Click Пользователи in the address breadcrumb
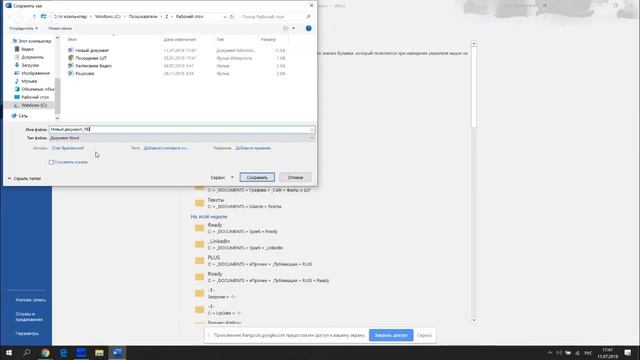Screen dimensions: 640x360 click(142, 17)
